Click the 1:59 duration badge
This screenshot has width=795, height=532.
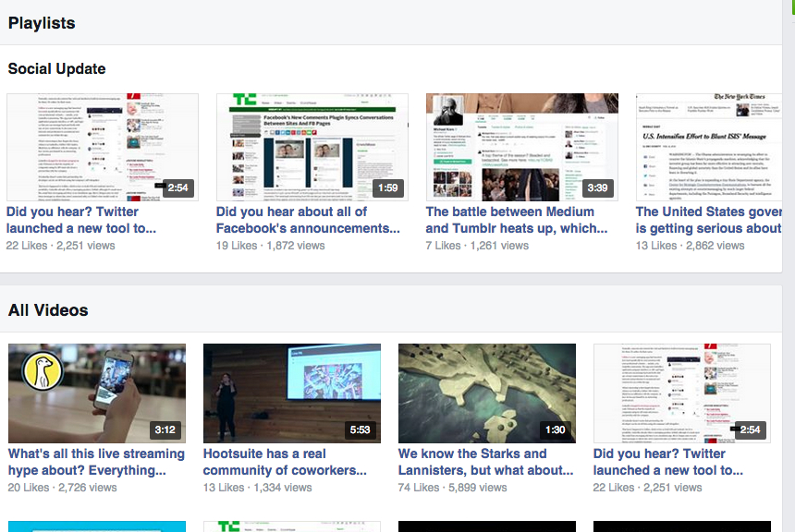coord(388,188)
